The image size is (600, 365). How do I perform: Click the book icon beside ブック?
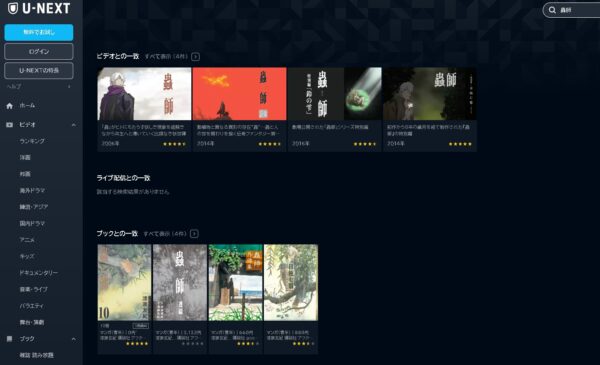point(10,339)
